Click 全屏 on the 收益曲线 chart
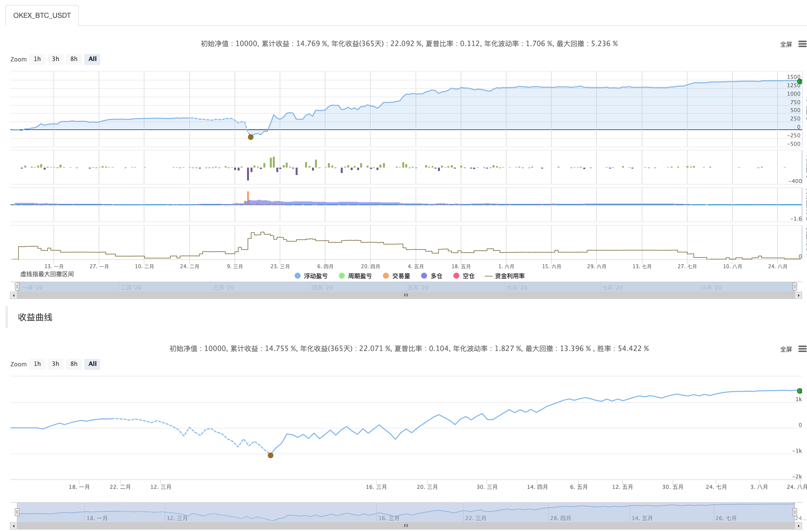The height and width of the screenshot is (532, 807). coord(786,349)
